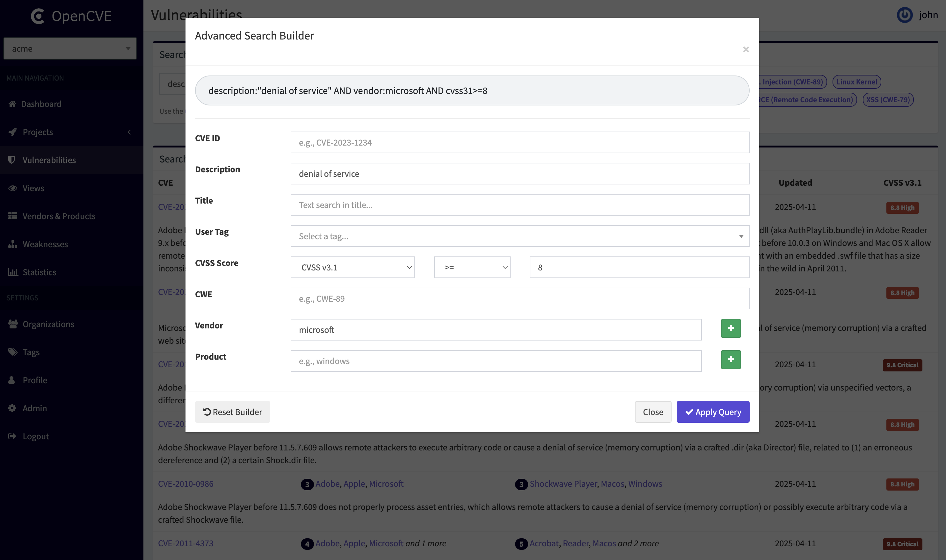This screenshot has height=560, width=946.
Task: Open the Profile settings item
Action: click(x=71, y=380)
